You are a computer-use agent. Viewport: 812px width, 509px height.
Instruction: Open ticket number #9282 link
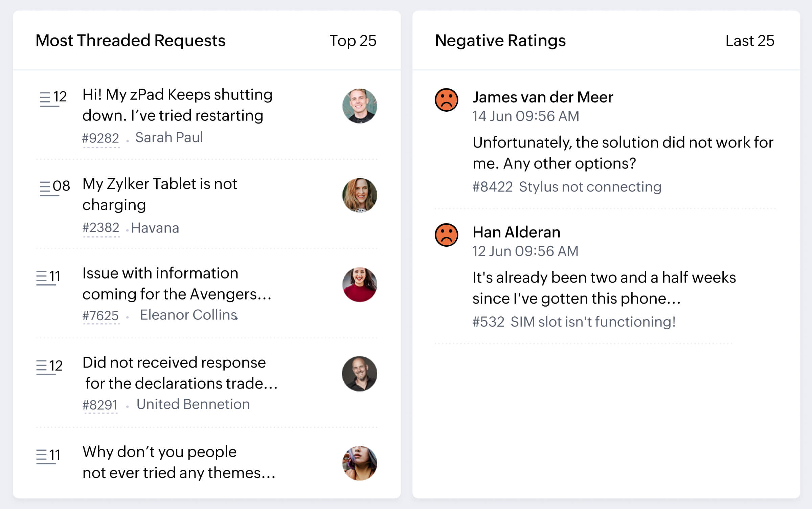coord(100,138)
